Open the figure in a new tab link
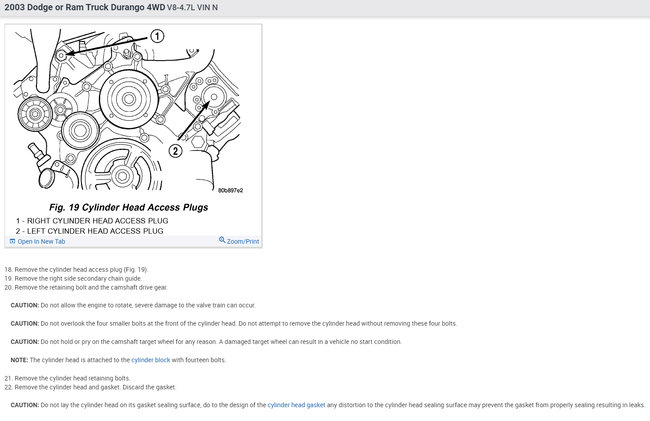Screen dimensions: 650x421 (x=41, y=242)
